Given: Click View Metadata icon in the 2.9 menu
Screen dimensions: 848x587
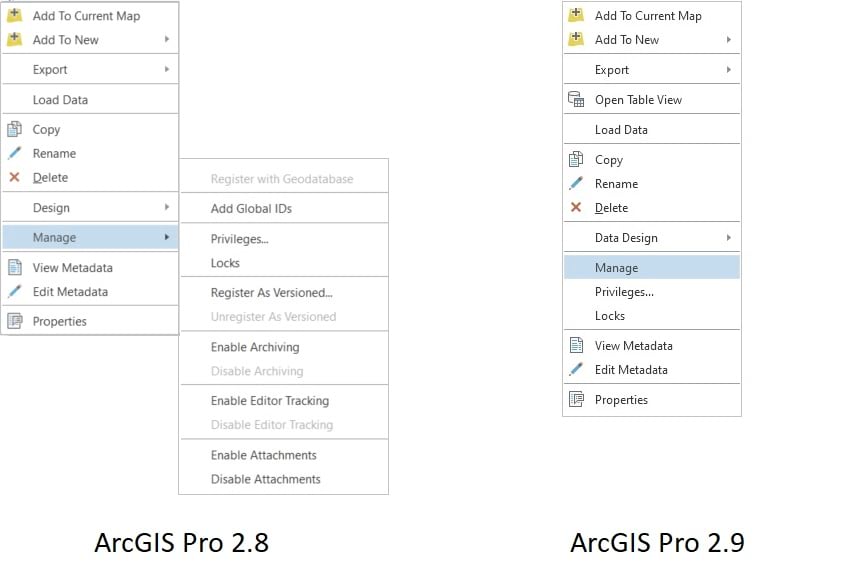Looking at the screenshot, I should [x=576, y=345].
